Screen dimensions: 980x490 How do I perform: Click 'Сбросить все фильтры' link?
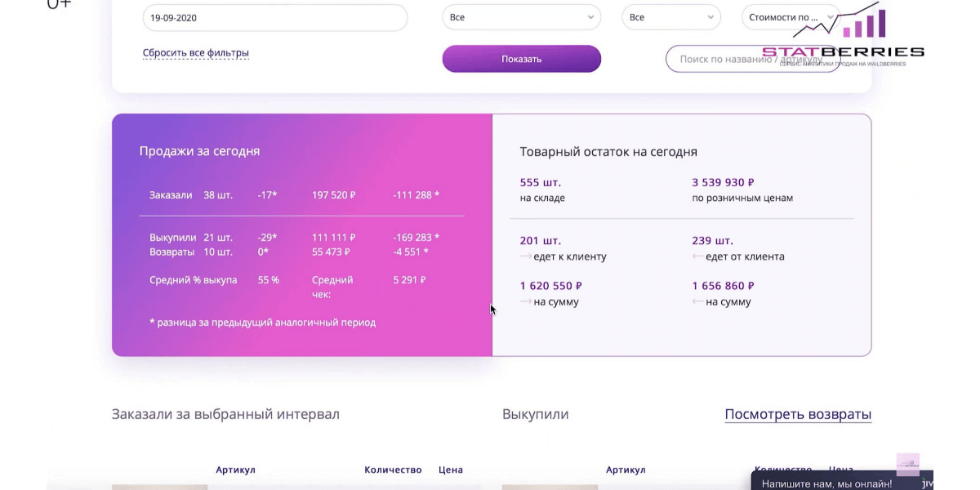196,53
